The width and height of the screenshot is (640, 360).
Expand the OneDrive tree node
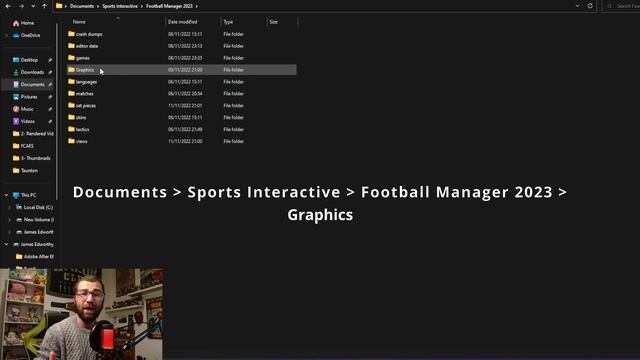6,36
